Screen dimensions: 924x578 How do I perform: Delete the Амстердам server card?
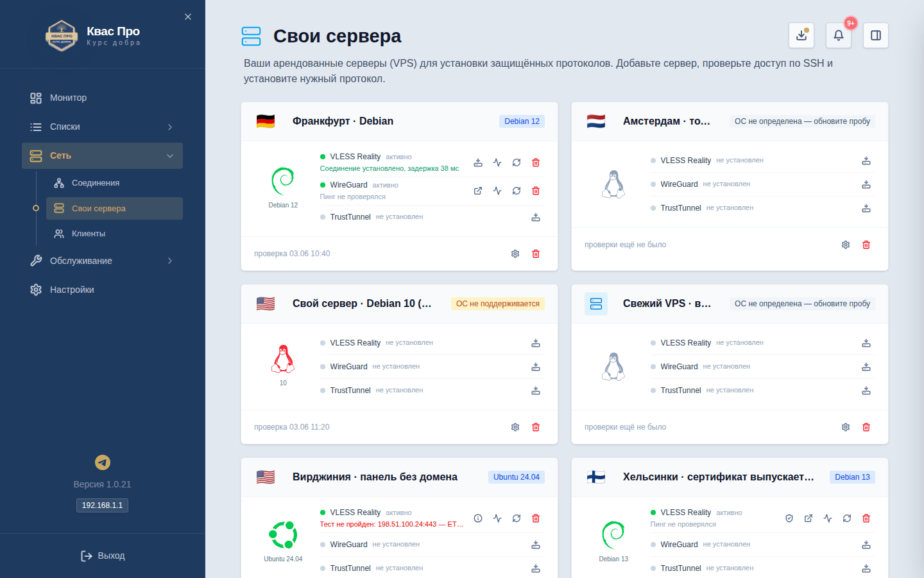(866, 245)
